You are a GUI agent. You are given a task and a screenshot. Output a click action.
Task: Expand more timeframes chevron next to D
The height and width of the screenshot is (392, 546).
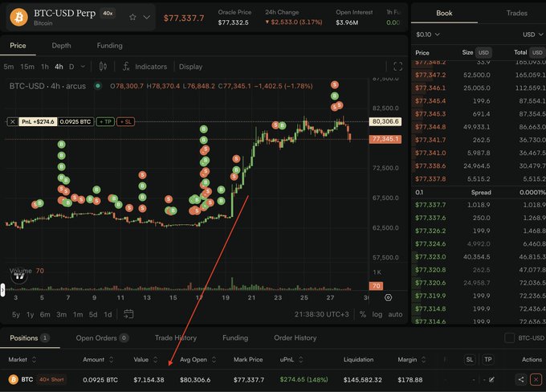point(83,66)
